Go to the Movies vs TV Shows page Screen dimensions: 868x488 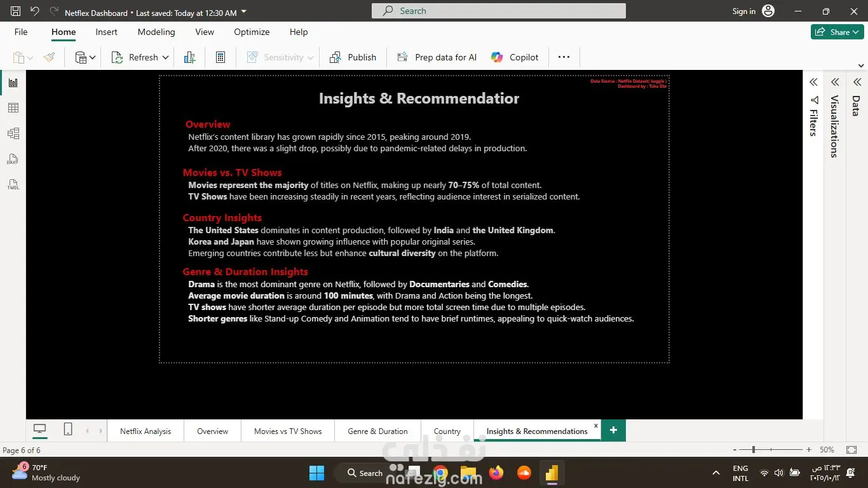click(288, 431)
